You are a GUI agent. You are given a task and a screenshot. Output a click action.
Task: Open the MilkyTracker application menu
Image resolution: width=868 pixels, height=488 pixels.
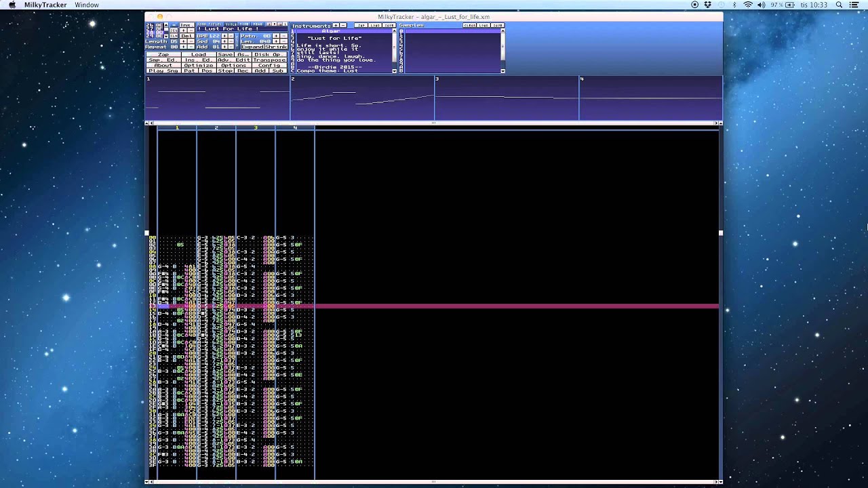(x=45, y=5)
